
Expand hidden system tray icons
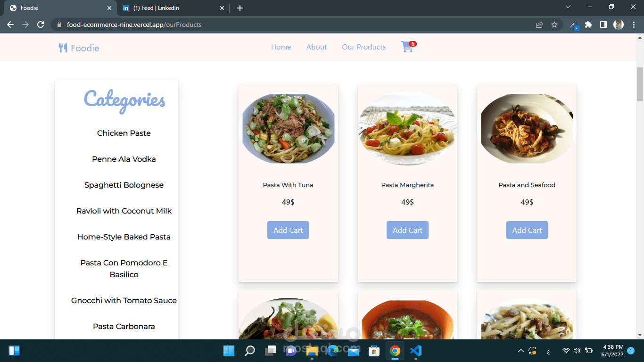click(520, 351)
